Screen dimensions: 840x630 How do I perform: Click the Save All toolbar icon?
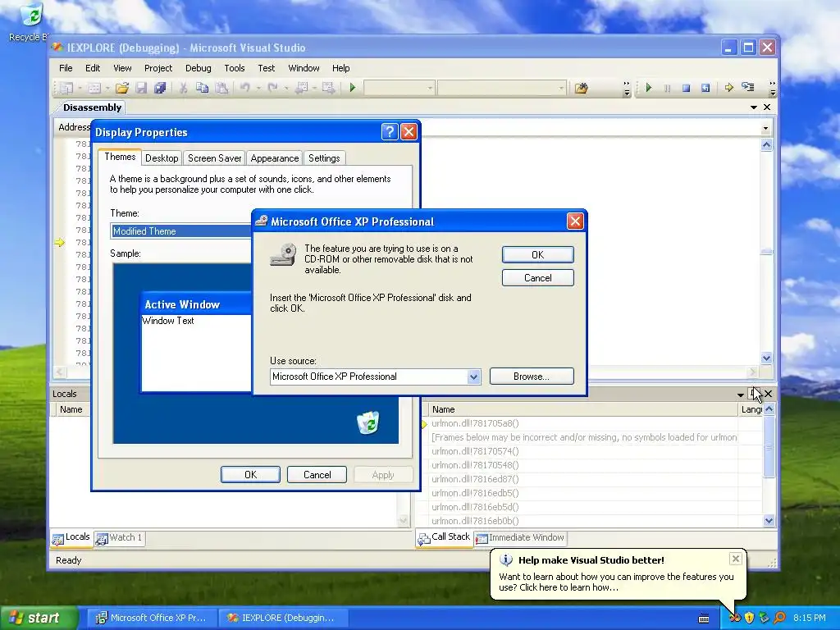point(160,88)
